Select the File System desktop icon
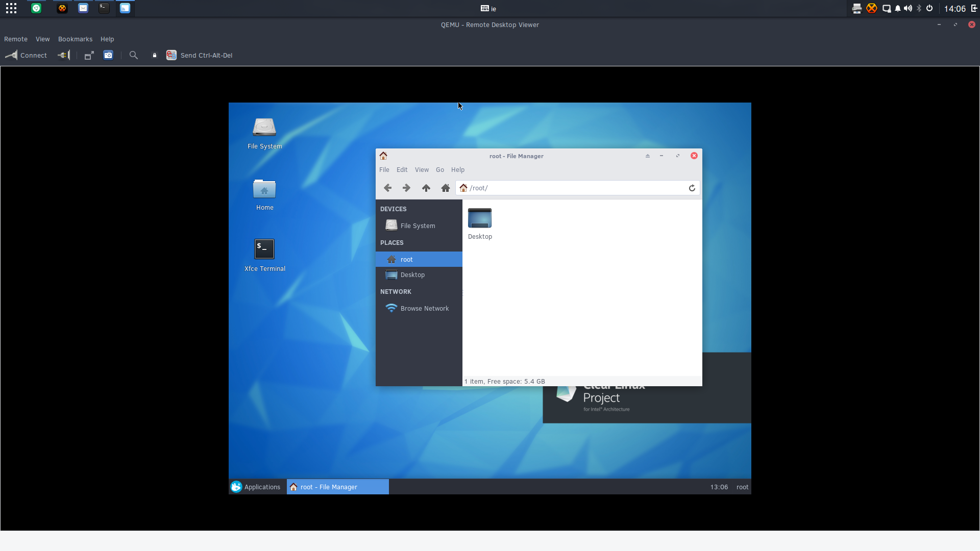Screen dimensions: 980x551 (264, 134)
